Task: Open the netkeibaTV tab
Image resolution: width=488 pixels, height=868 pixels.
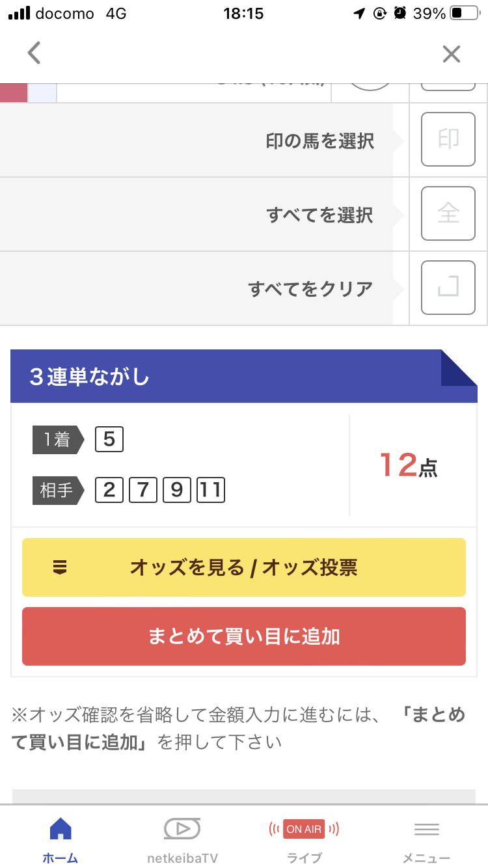Action: pos(182,838)
